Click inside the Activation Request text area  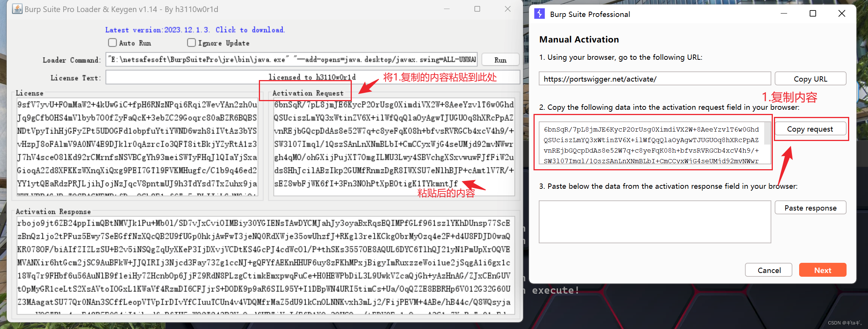click(394, 147)
